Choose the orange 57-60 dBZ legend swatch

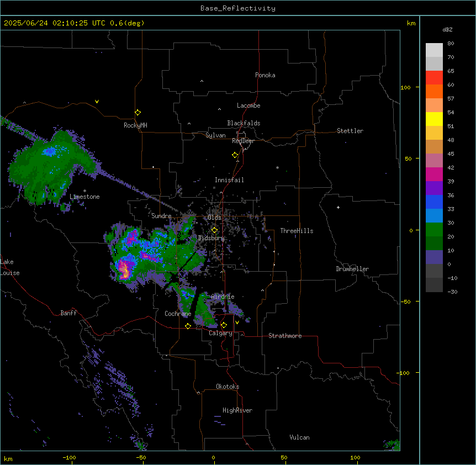tap(434, 91)
